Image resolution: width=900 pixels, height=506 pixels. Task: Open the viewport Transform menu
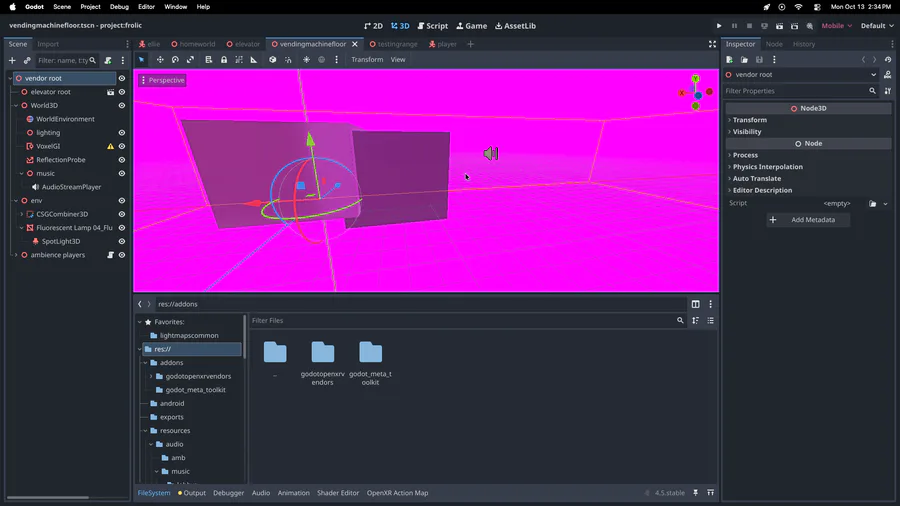pyautogui.click(x=367, y=60)
